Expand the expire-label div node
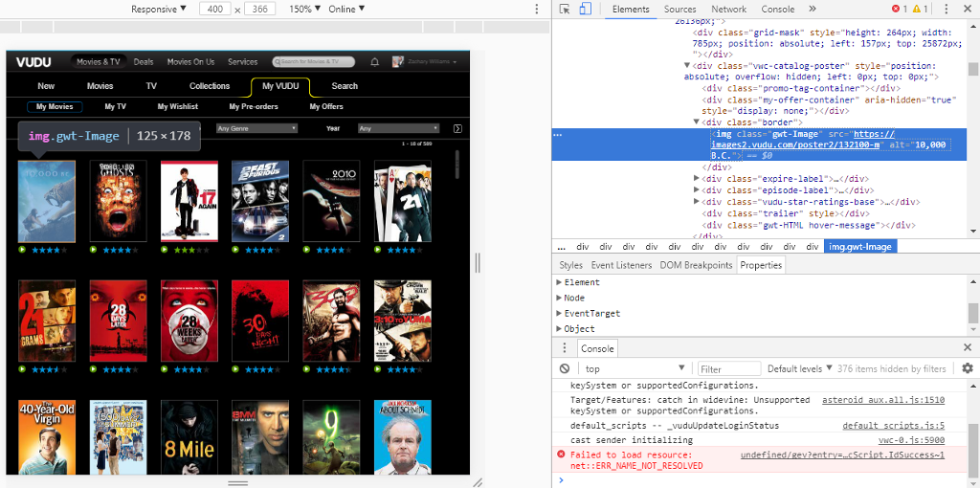 click(x=697, y=179)
